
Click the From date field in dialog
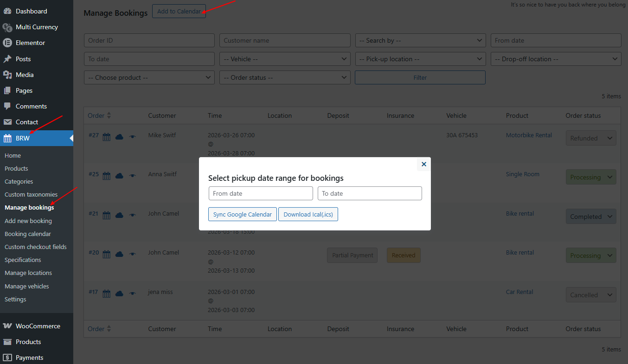pyautogui.click(x=261, y=193)
